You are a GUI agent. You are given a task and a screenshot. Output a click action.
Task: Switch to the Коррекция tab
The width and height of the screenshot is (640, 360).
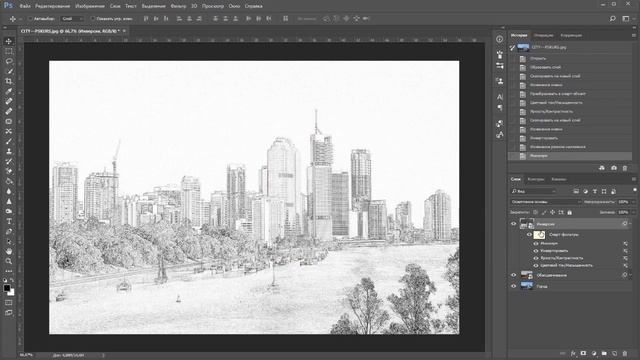coord(571,36)
